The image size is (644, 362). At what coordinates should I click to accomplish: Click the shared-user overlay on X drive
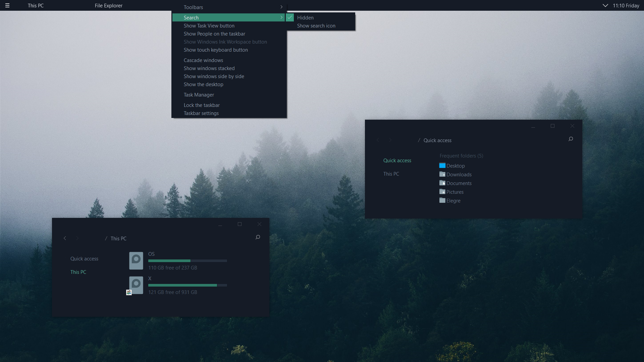[x=129, y=292]
